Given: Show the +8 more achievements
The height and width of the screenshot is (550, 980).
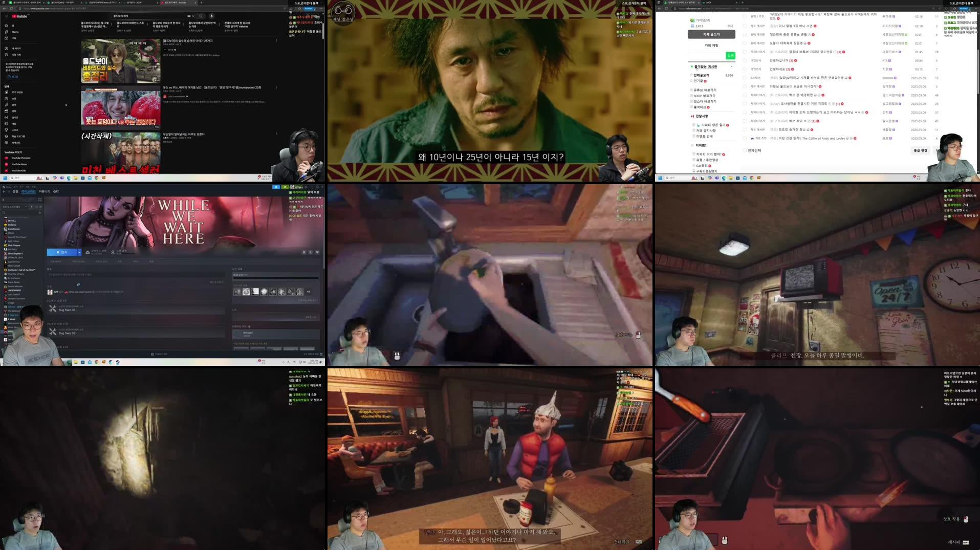Looking at the screenshot, I should point(308,292).
